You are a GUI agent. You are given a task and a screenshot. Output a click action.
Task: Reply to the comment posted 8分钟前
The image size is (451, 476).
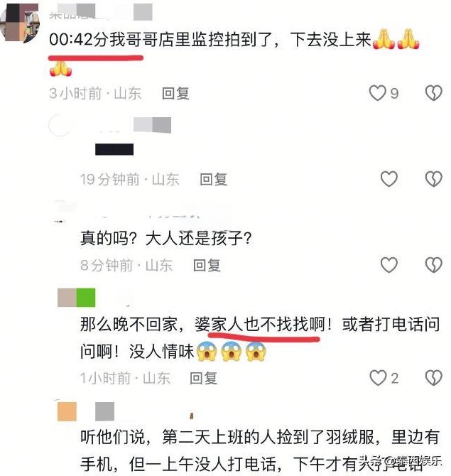coord(207,265)
